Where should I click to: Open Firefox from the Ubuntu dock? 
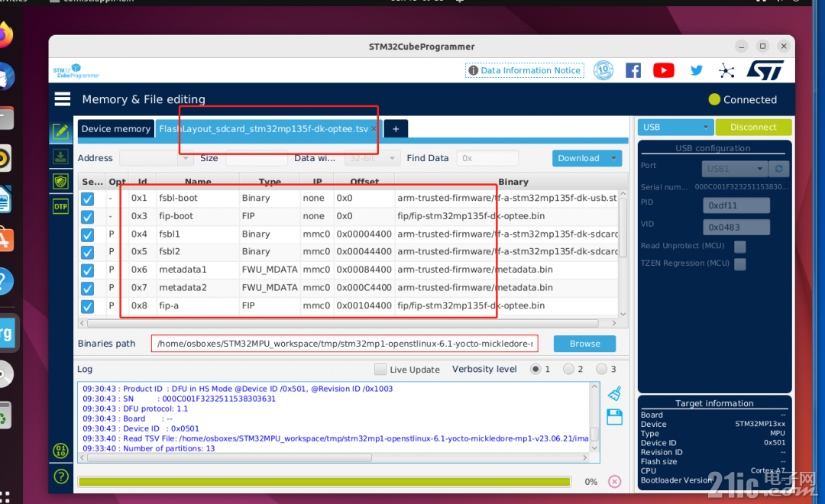(x=5, y=36)
